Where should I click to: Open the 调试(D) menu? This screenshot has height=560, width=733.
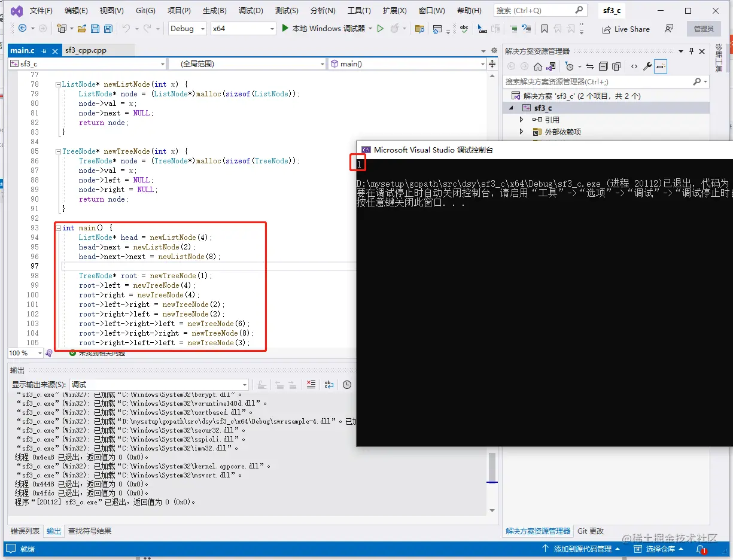(x=251, y=11)
